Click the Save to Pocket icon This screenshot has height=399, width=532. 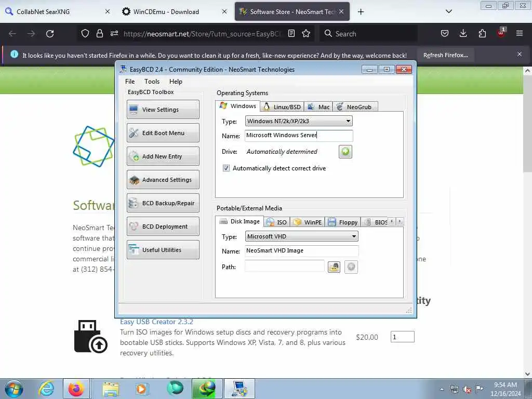(x=445, y=33)
